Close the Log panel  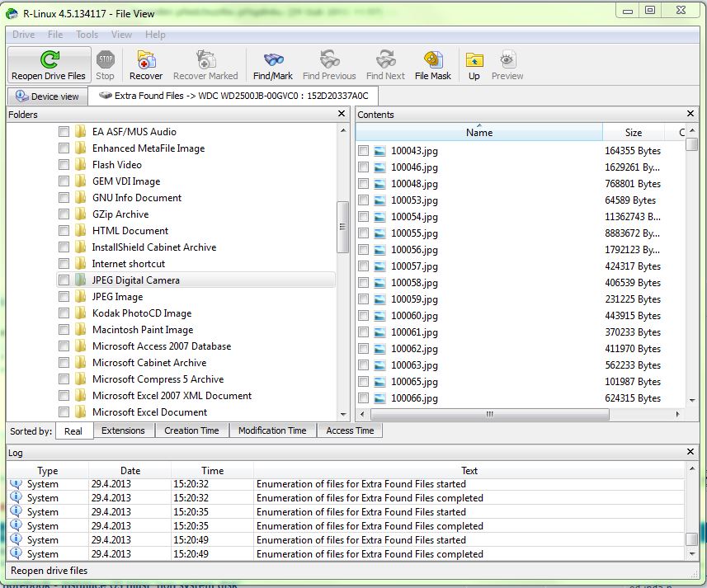691,451
